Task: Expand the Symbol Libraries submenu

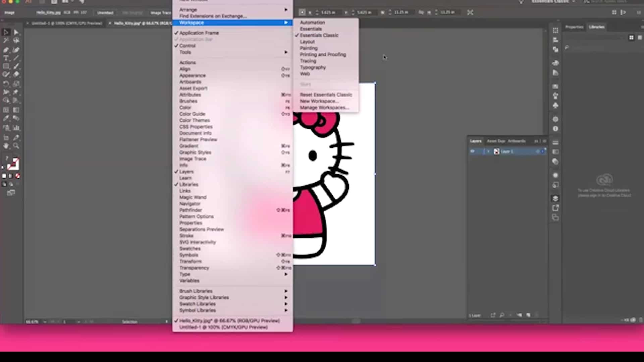Action: tap(232, 310)
